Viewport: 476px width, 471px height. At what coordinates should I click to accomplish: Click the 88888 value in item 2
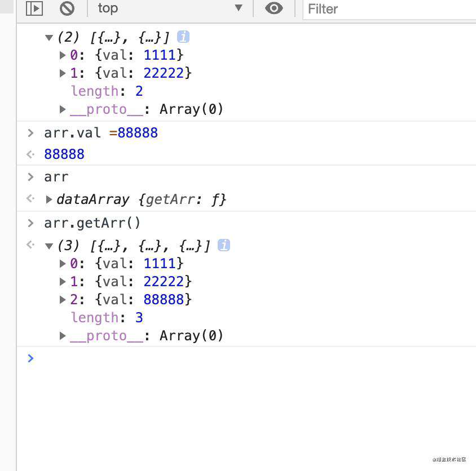tap(164, 299)
